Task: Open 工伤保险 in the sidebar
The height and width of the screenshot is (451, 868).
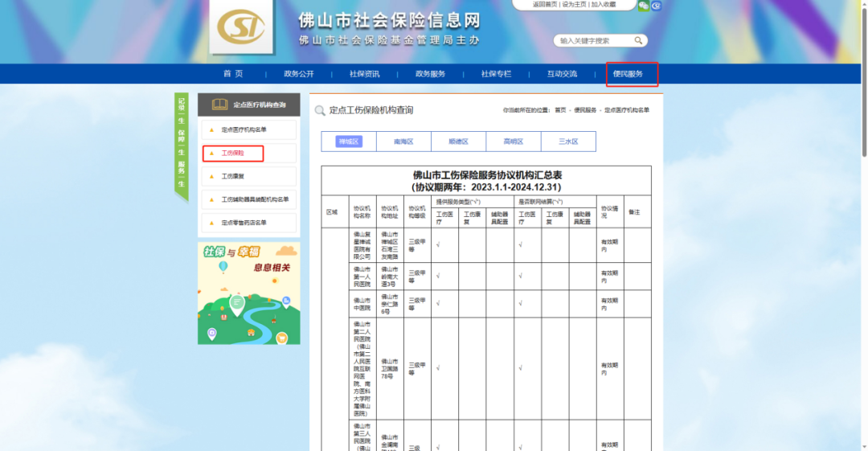Action: pyautogui.click(x=233, y=153)
